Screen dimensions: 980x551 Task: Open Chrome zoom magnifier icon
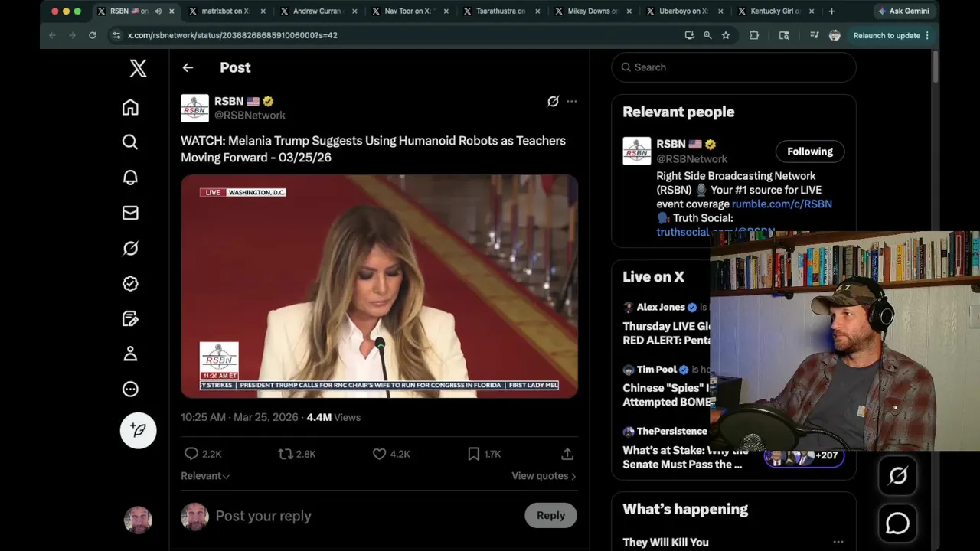pos(707,35)
